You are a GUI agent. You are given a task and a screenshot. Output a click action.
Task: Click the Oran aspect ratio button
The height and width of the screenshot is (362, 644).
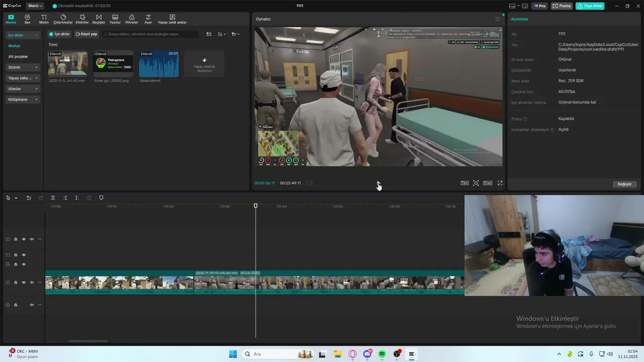click(488, 183)
